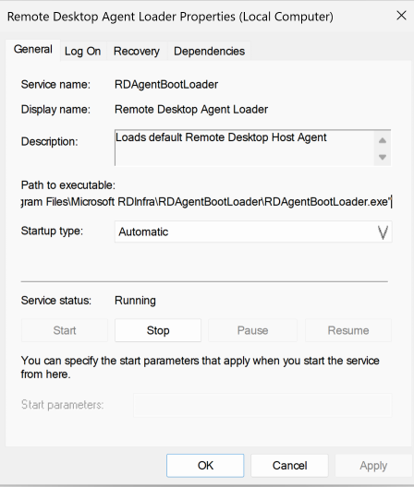Click the Startup type dropdown arrow
This screenshot has width=414, height=487.
pyautogui.click(x=383, y=232)
